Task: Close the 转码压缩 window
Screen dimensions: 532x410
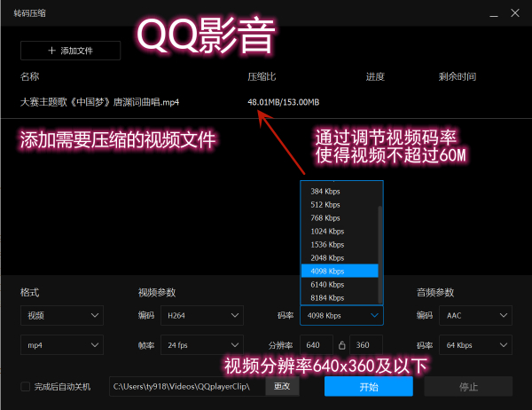Action: click(515, 13)
